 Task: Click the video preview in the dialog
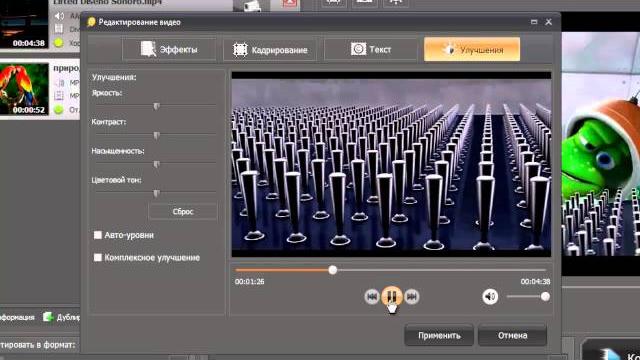(x=391, y=164)
